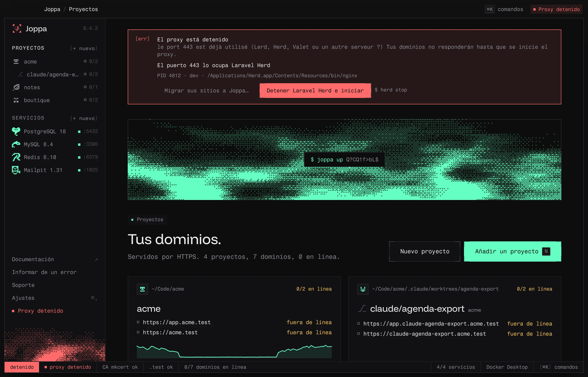588x377 pixels.
Task: Open Soporte in sidebar
Action: tap(55, 285)
